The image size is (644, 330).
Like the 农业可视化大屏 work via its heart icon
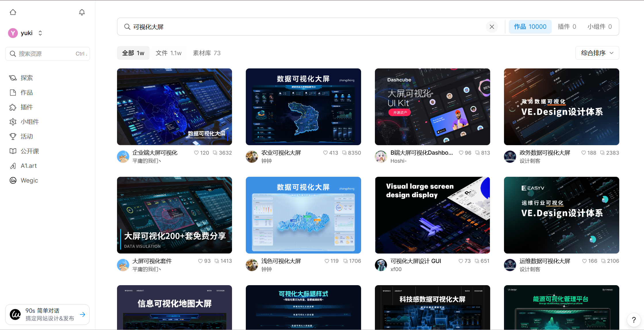[326, 153]
